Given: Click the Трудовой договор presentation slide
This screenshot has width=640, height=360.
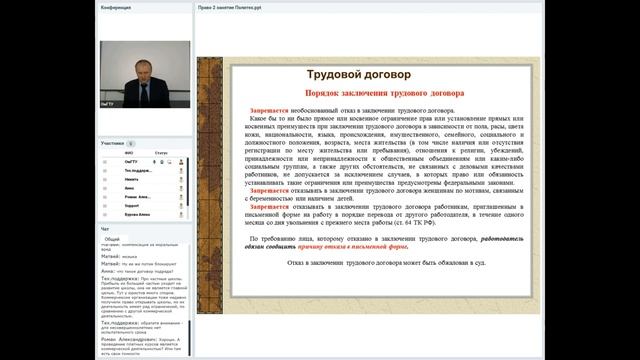Looking at the screenshot, I should (x=368, y=185).
